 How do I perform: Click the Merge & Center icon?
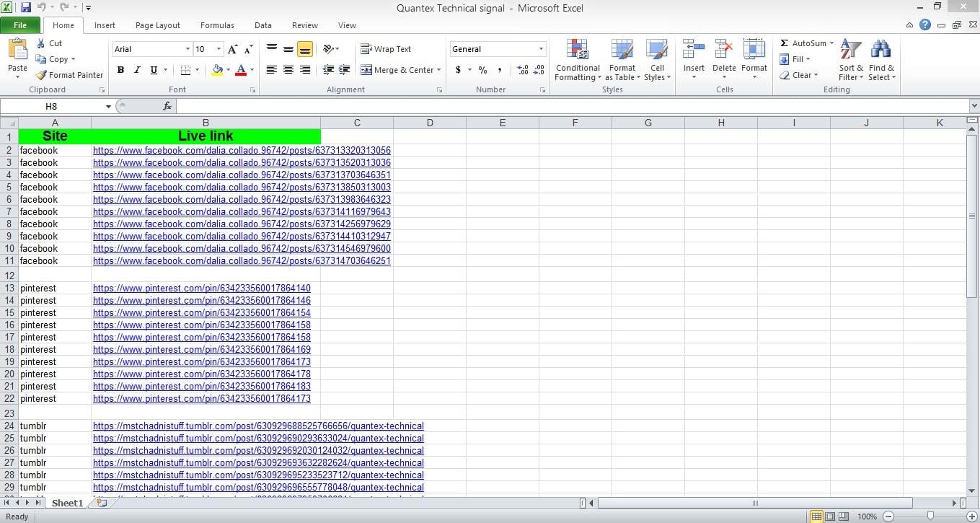coord(366,70)
